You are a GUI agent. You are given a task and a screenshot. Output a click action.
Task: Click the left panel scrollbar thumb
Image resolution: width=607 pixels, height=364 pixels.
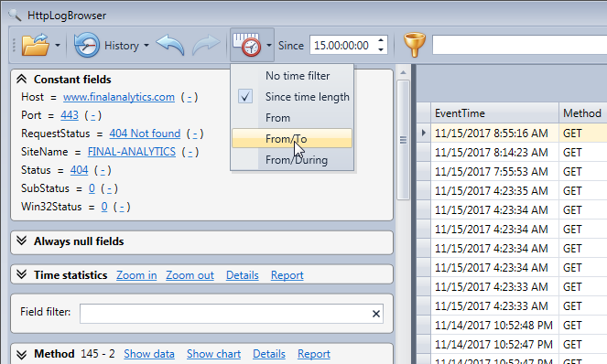pos(404,140)
